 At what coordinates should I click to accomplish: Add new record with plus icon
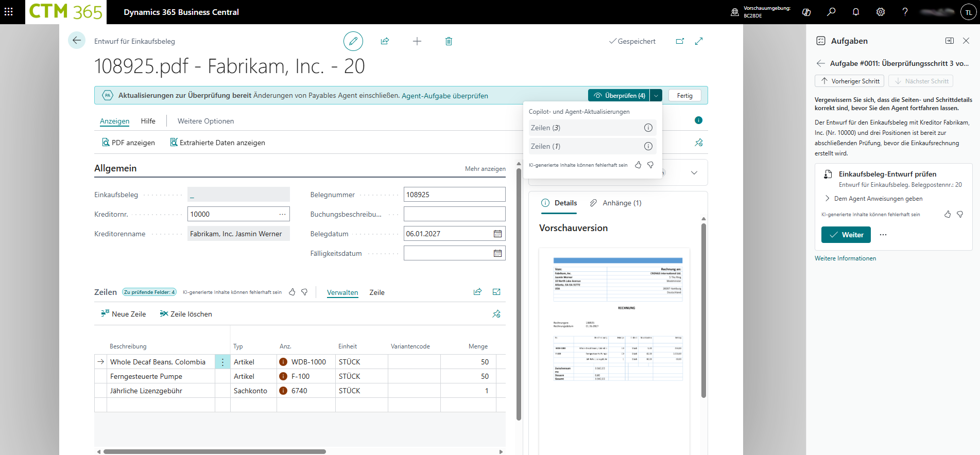pos(417,41)
